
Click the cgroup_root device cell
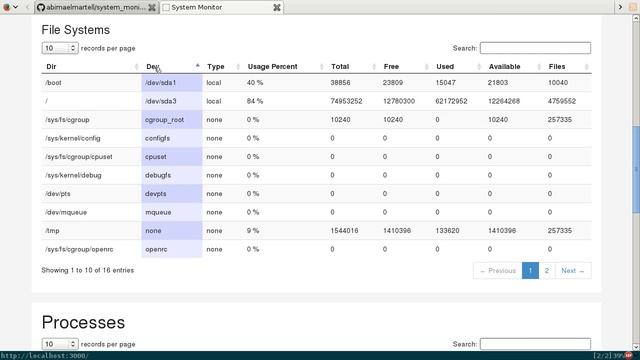[x=172, y=120]
